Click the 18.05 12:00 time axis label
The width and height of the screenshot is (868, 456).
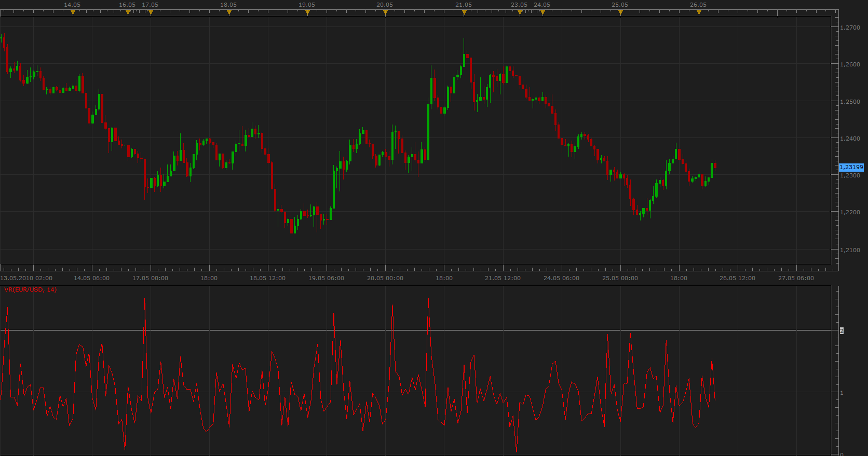click(x=267, y=278)
